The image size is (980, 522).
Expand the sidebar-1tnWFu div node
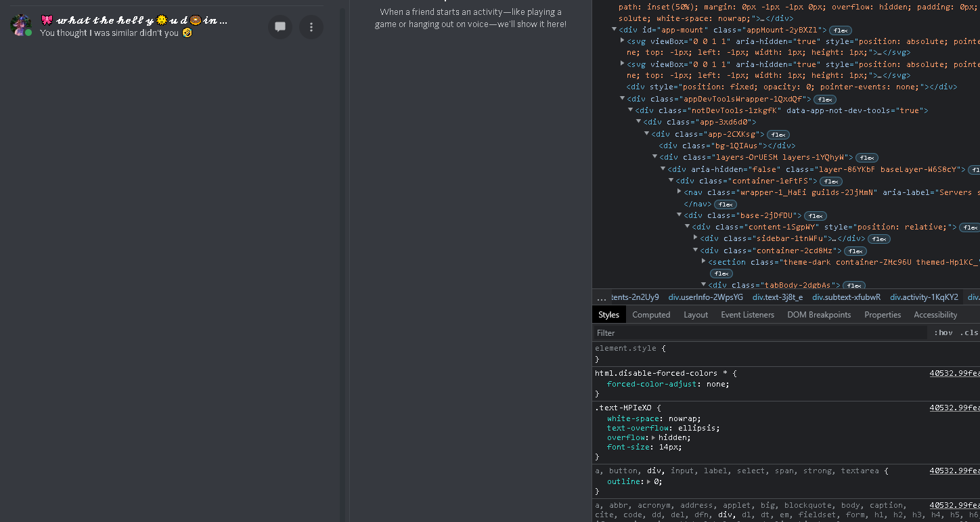[695, 238]
